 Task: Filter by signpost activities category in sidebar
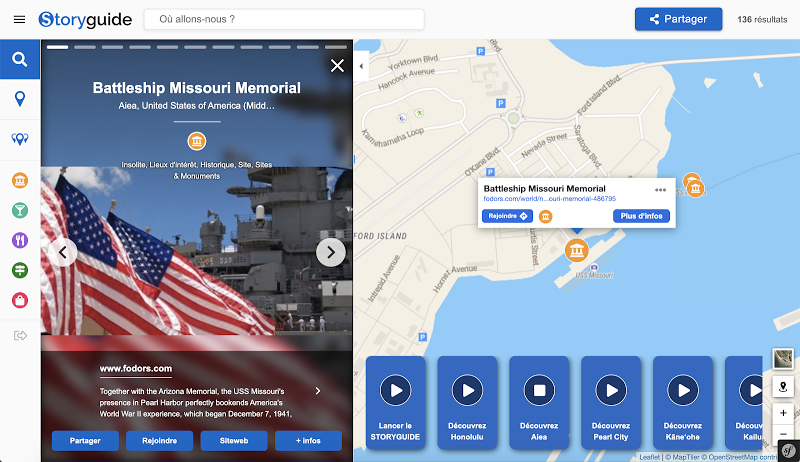click(20, 270)
